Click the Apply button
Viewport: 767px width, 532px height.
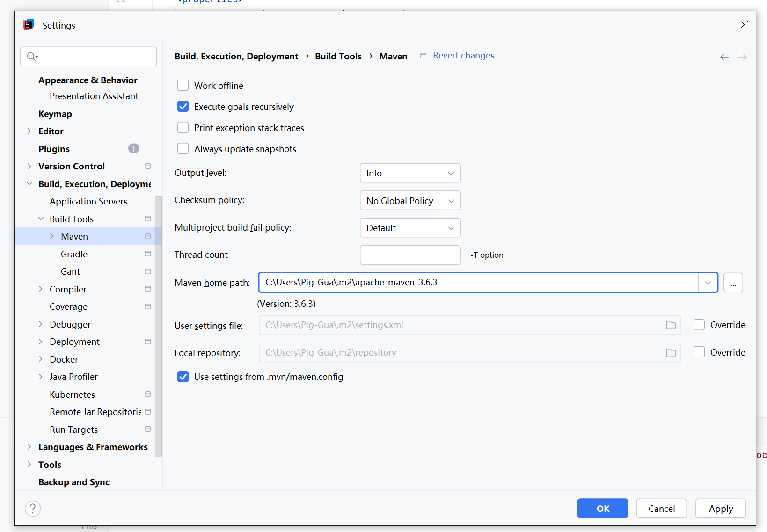coord(721,509)
